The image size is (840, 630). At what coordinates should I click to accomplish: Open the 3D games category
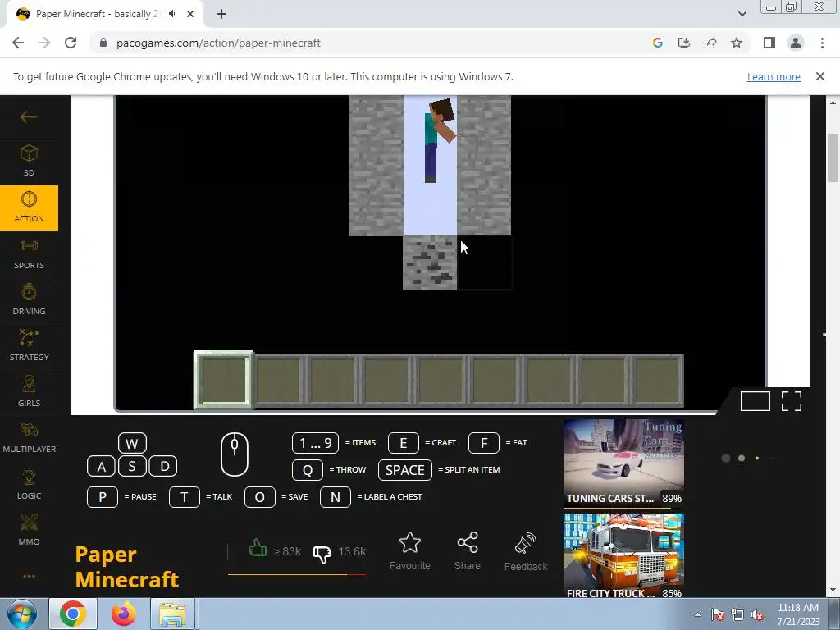tap(29, 160)
